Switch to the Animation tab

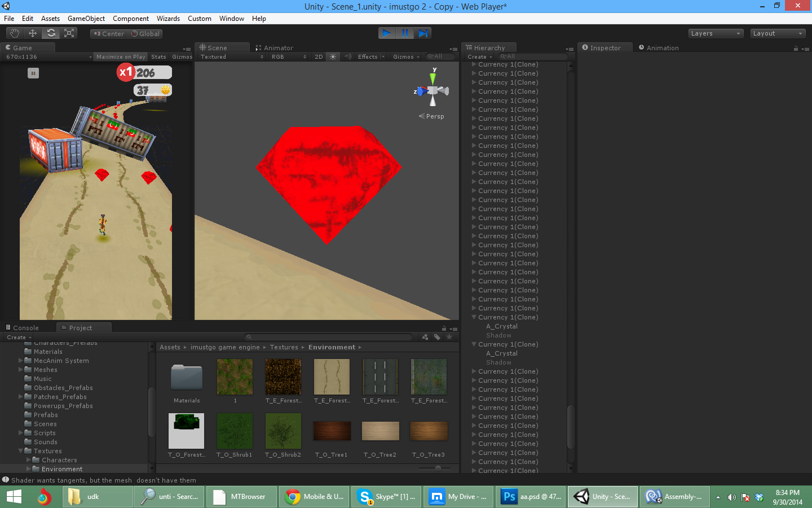[659, 48]
